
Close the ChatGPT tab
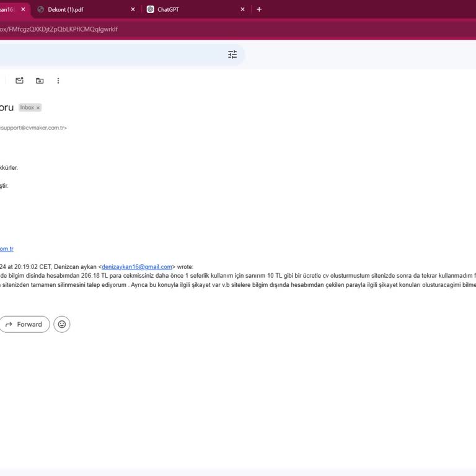coord(242,9)
